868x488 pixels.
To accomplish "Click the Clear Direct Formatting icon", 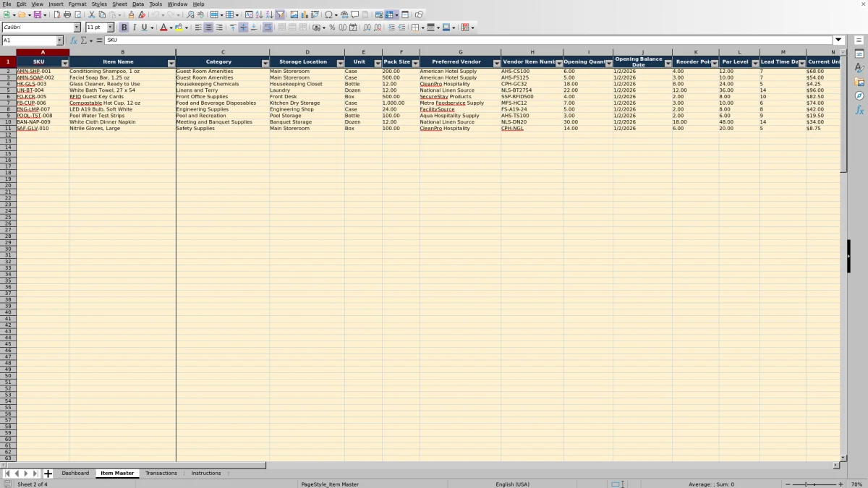I will (142, 14).
